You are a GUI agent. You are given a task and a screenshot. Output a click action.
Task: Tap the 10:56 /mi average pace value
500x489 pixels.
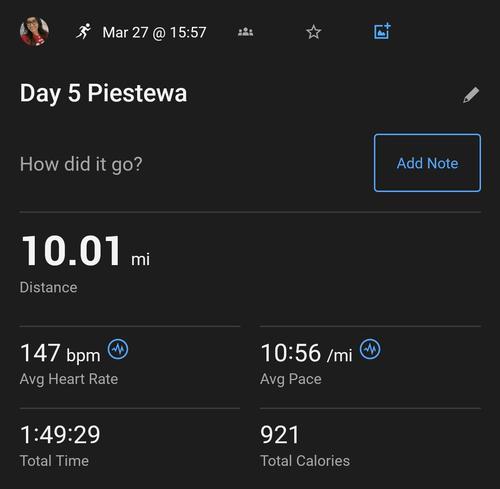point(306,353)
